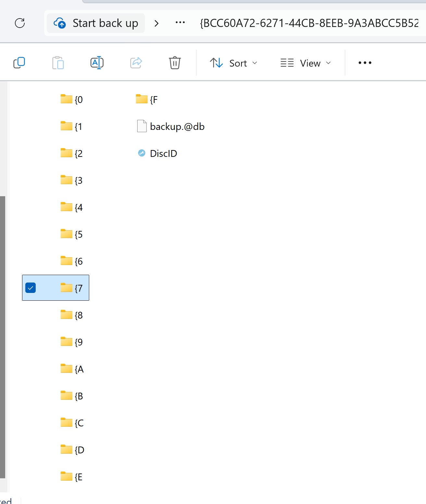Image resolution: width=426 pixels, height=504 pixels.
Task: Copy the selected {7 folder
Action: tap(19, 63)
